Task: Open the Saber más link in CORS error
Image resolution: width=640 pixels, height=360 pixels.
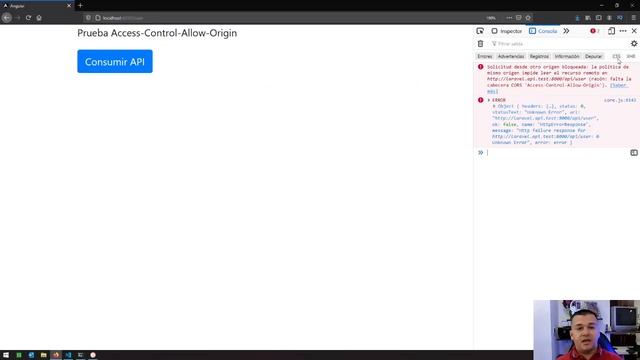Action: click(x=618, y=85)
